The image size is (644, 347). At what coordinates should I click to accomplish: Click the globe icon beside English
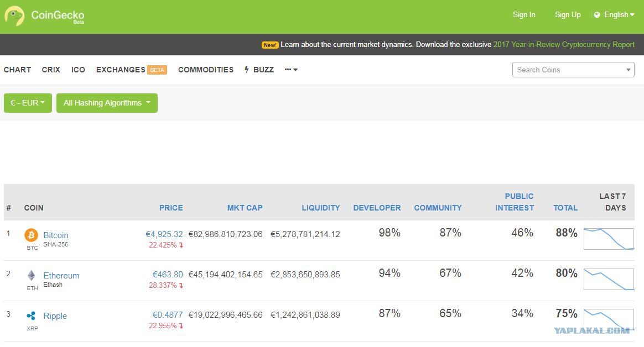tap(597, 15)
